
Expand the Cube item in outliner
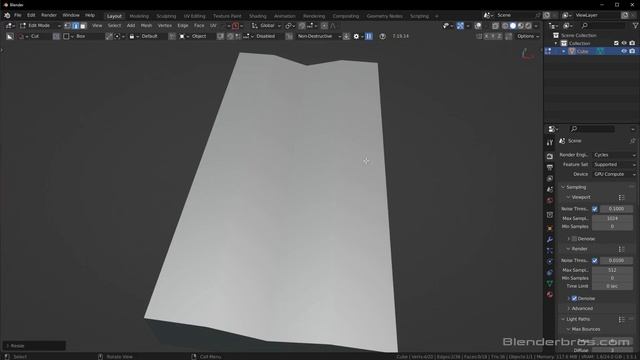(564, 51)
